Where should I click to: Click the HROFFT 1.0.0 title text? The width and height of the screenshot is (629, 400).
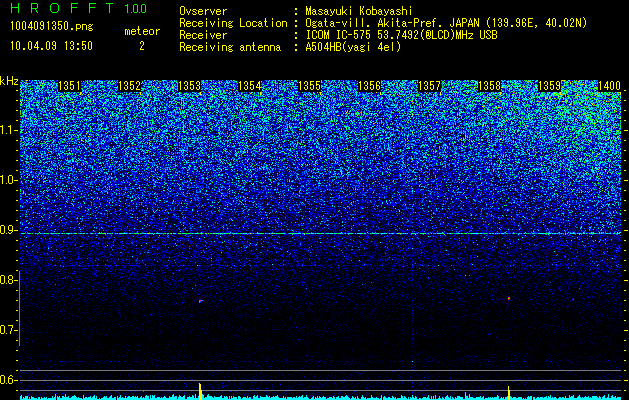(78, 8)
